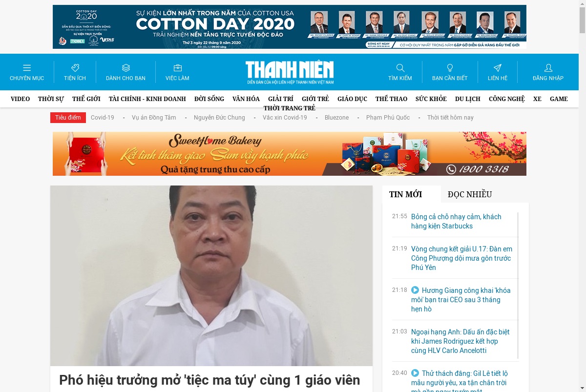Open the Covid-19 focus topic link

pos(103,118)
